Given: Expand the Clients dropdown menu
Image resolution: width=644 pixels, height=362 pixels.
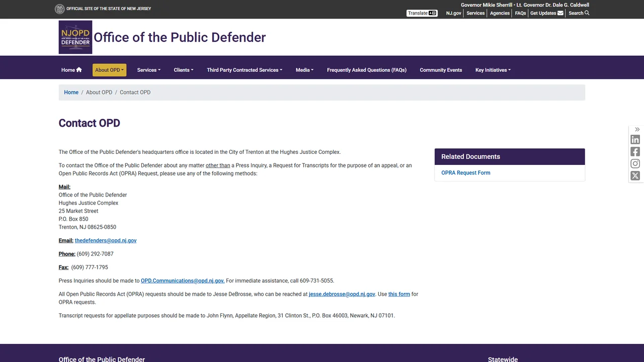Looking at the screenshot, I should (x=184, y=70).
